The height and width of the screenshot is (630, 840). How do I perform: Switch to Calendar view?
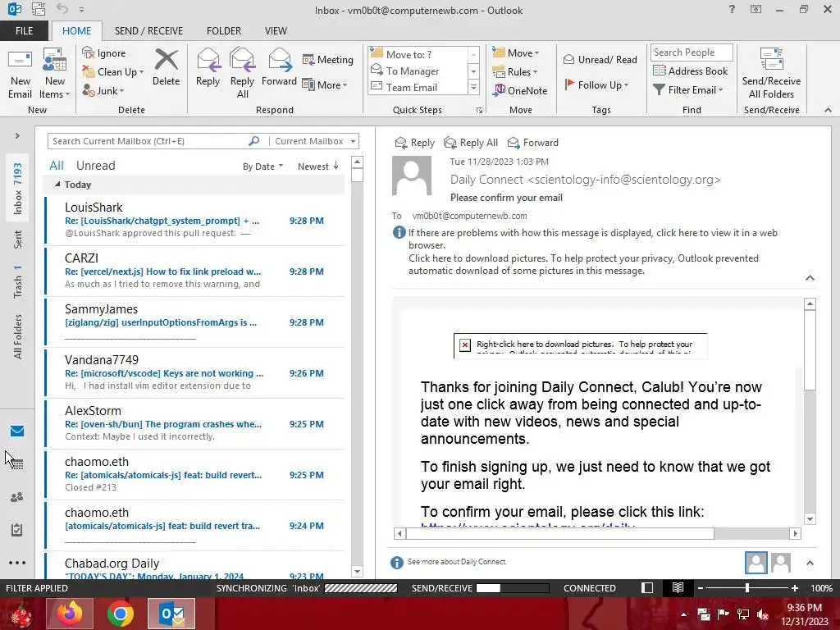[x=17, y=464]
